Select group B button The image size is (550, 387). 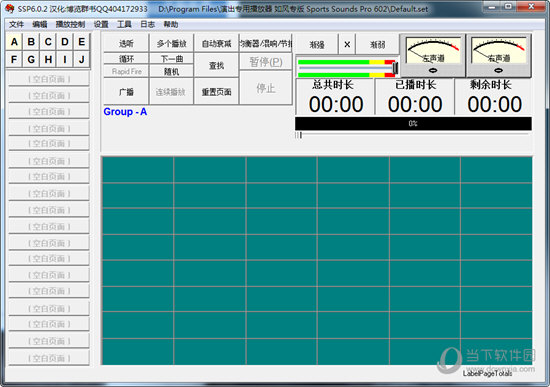[x=31, y=42]
